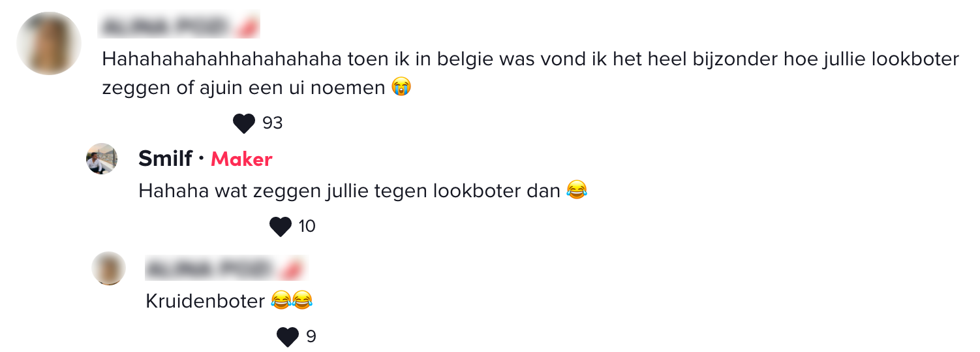980x352 pixels.
Task: Click the pink Maker badge
Action: [241, 159]
